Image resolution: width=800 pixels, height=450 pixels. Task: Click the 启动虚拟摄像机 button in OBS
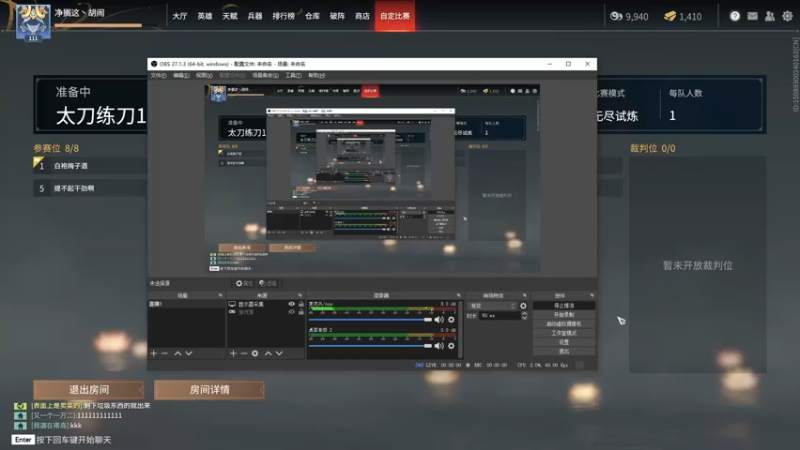click(x=564, y=324)
